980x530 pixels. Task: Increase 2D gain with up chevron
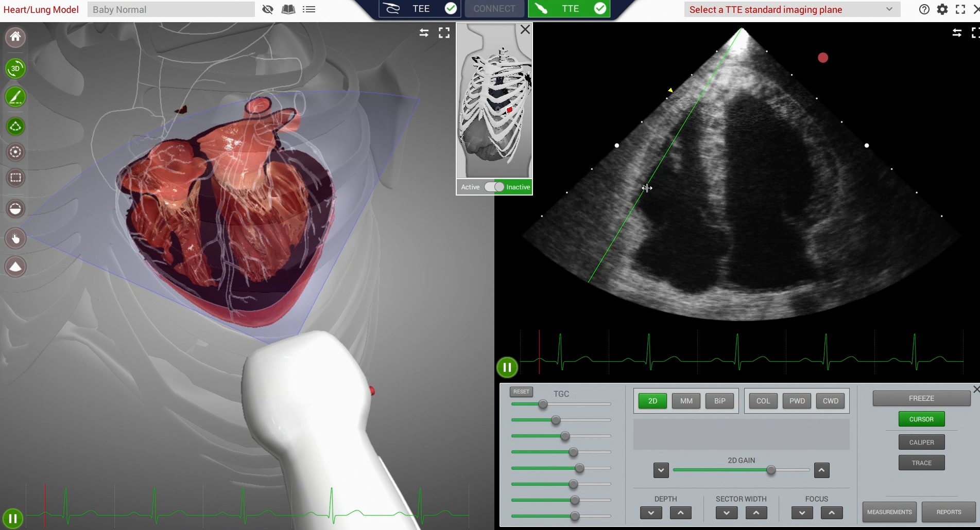(x=822, y=470)
